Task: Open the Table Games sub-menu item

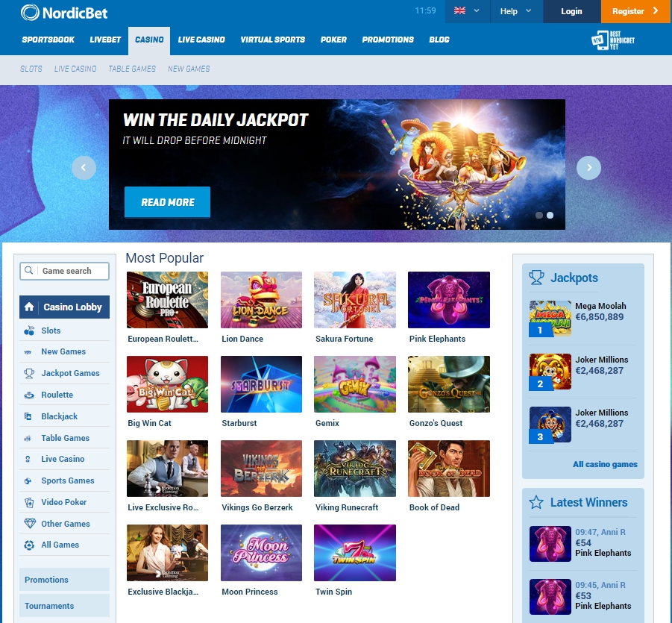Action: pos(132,69)
